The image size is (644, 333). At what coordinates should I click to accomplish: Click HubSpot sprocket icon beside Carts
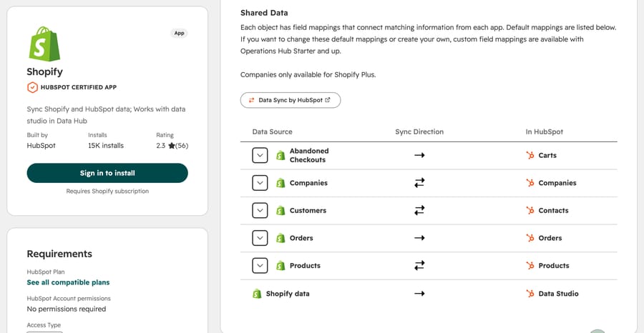[x=530, y=156]
